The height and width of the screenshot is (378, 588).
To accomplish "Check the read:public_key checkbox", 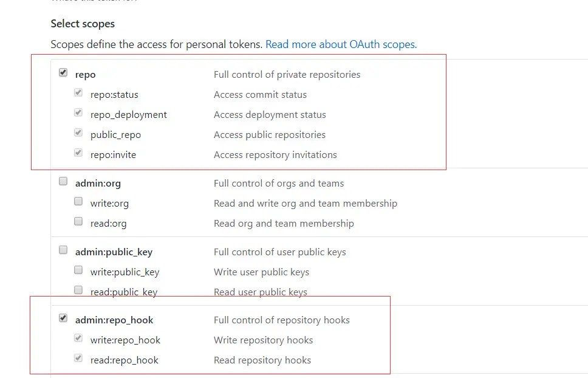I will tap(78, 290).
